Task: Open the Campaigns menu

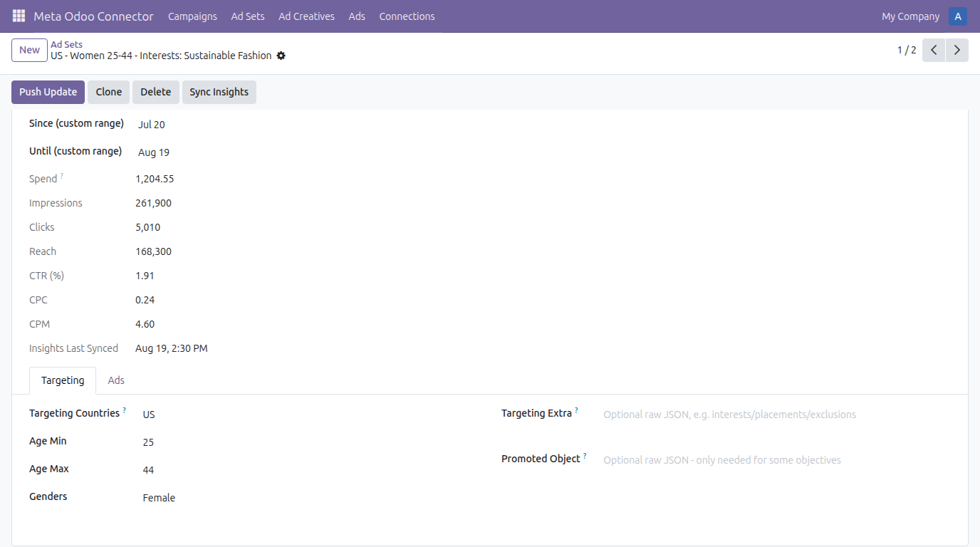Action: [x=192, y=16]
